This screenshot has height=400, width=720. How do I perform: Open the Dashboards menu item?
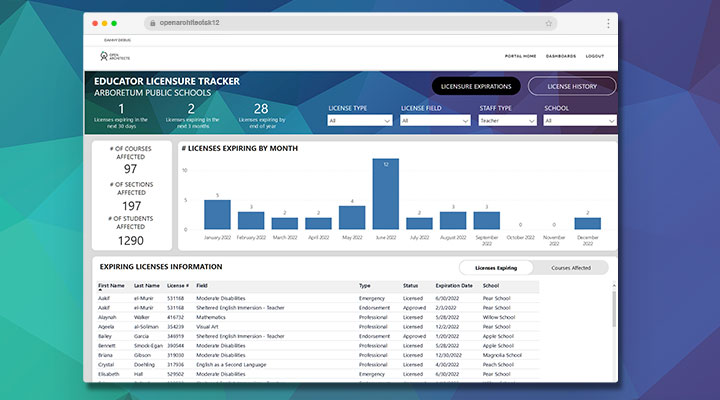tap(561, 56)
